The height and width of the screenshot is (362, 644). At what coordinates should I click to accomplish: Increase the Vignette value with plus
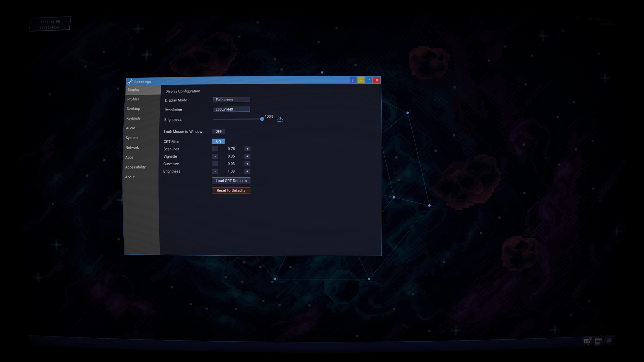[x=247, y=156]
